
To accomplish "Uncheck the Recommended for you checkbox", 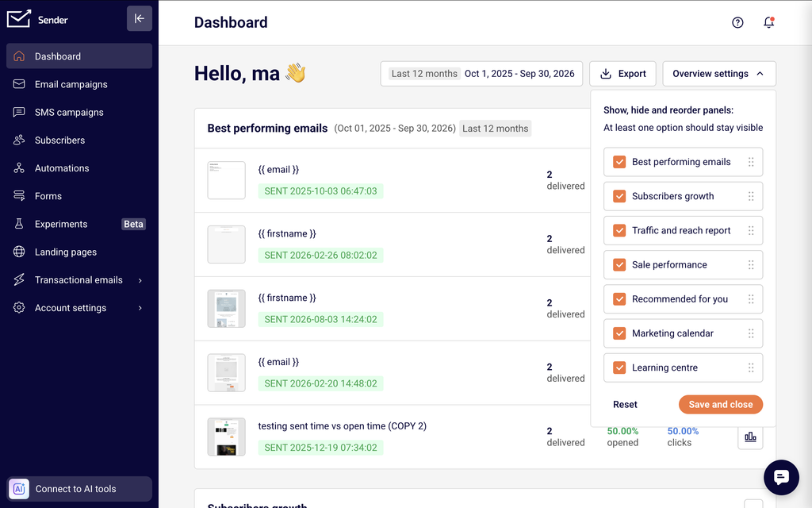I will (x=619, y=299).
